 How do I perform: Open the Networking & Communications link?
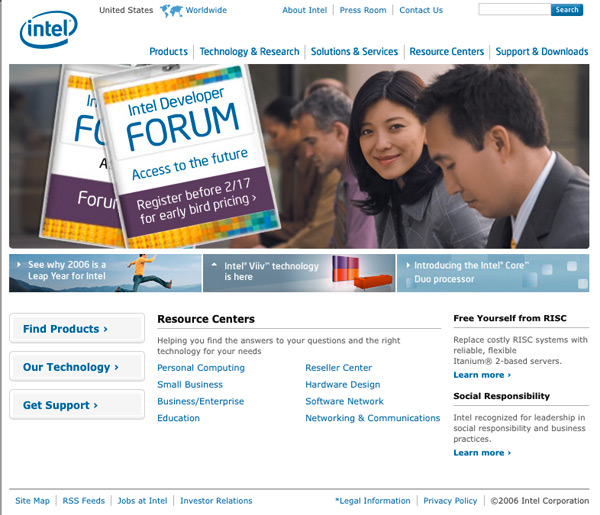coord(373,418)
